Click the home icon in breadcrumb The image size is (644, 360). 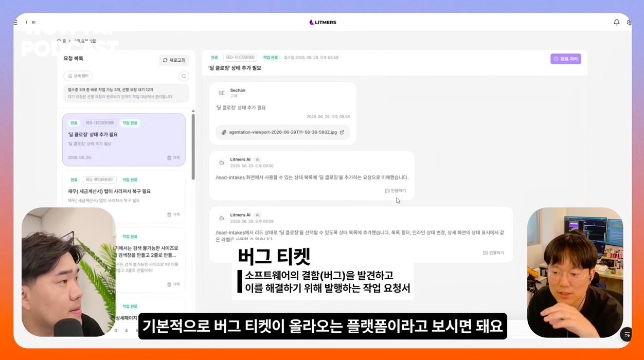click(x=59, y=41)
